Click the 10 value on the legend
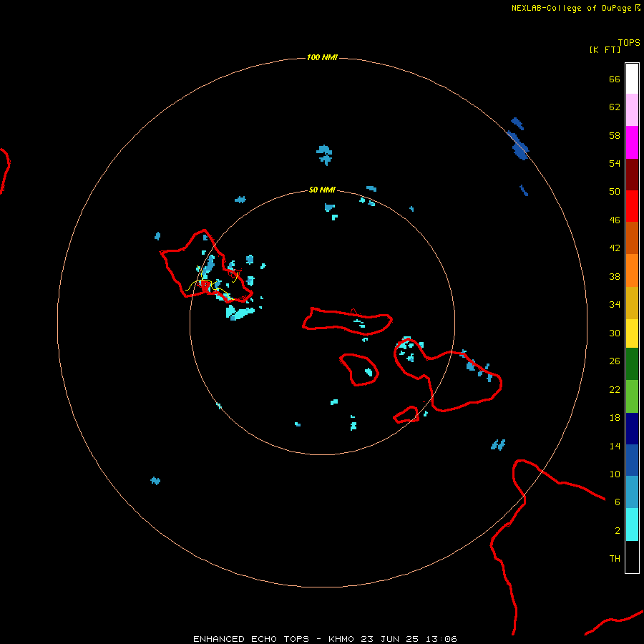This screenshot has width=644, height=644. coord(615,474)
